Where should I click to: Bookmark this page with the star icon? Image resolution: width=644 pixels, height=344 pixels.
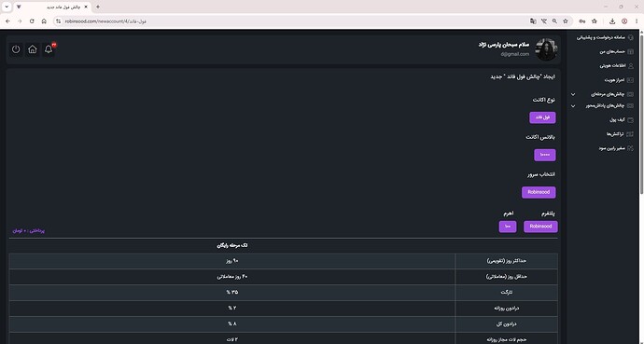point(566,21)
